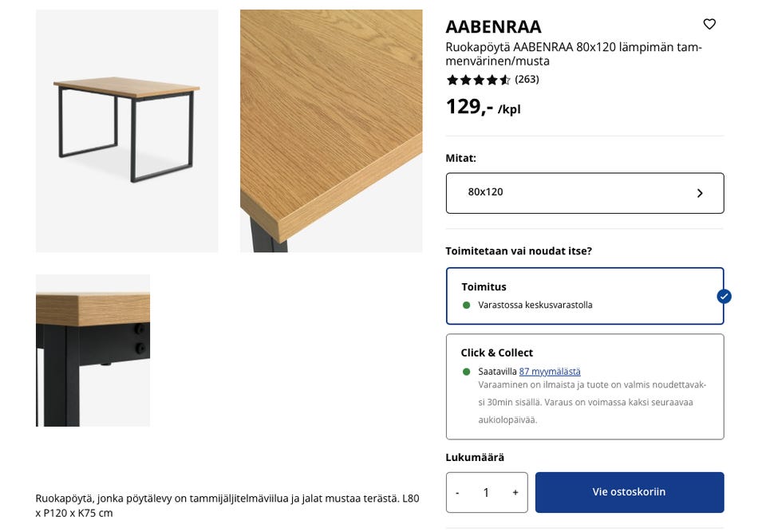Click the blue checkmark on Toimitus
The width and height of the screenshot is (766, 532).
724,297
